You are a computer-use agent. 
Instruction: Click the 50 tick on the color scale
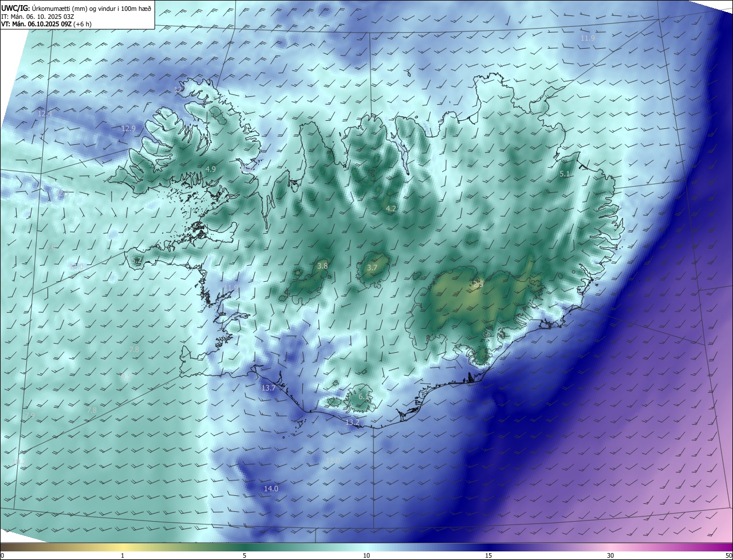(x=728, y=555)
